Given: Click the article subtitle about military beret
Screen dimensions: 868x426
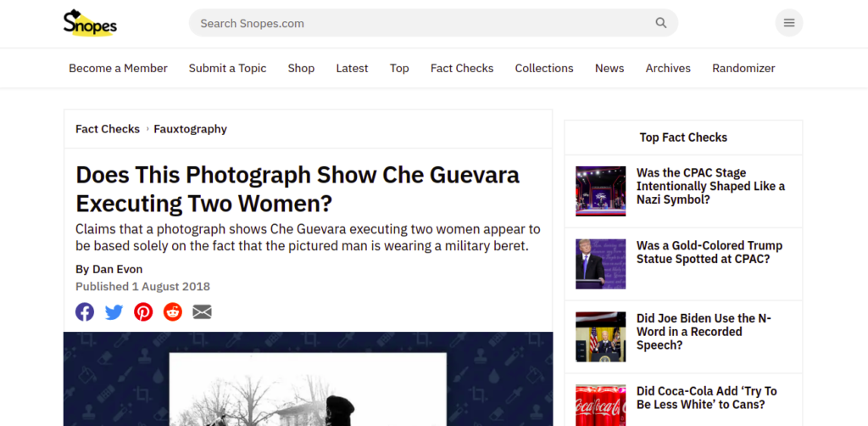Looking at the screenshot, I should 308,237.
